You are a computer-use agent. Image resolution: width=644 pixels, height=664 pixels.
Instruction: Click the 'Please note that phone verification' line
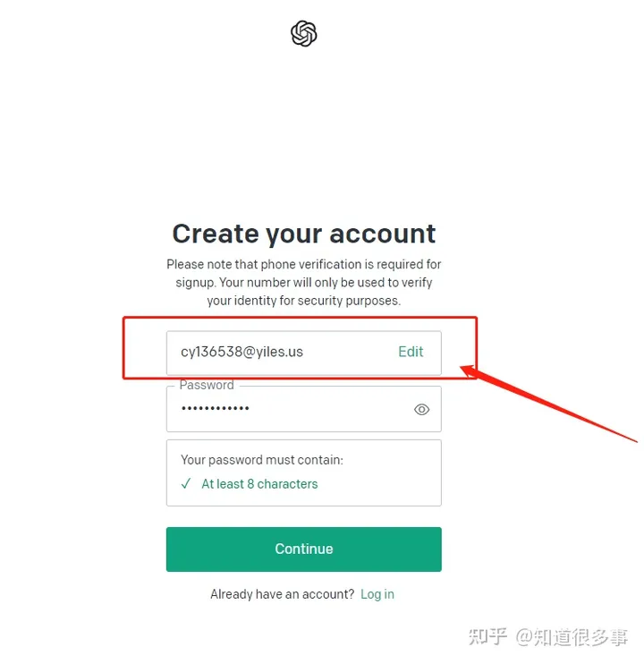304,264
